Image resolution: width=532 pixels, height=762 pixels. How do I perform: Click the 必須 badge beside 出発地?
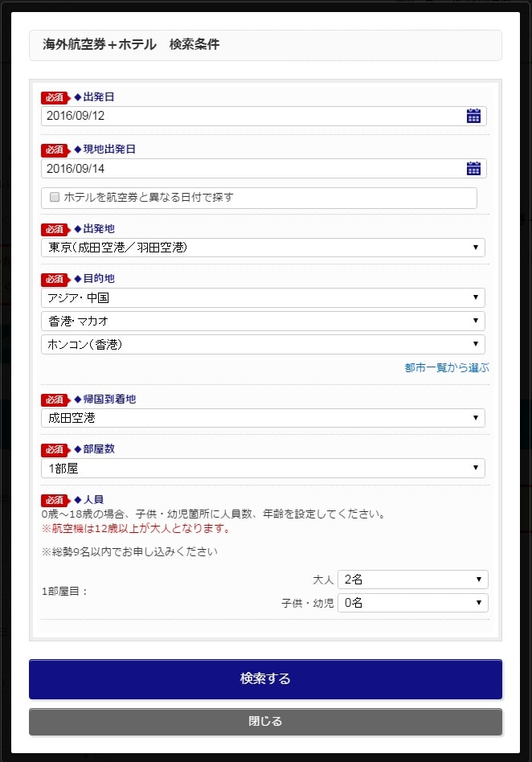point(56,229)
